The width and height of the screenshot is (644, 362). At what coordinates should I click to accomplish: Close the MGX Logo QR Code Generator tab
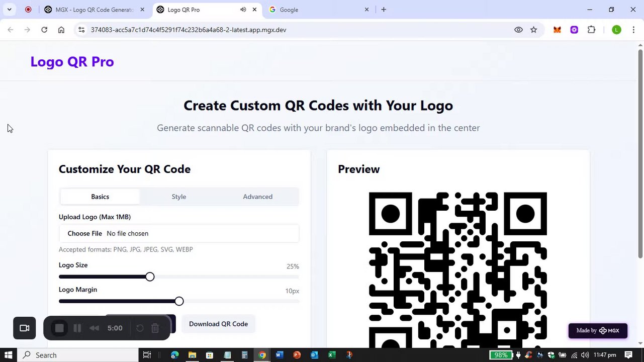(x=142, y=9)
